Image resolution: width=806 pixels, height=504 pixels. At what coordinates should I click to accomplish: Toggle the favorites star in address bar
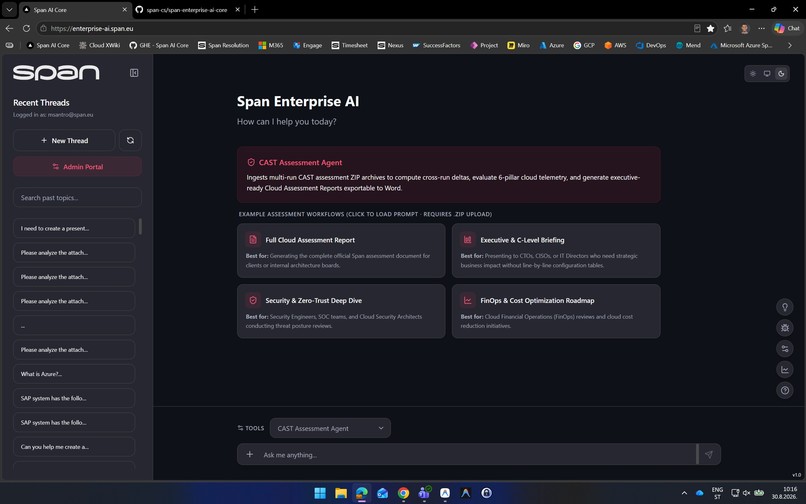pos(710,28)
